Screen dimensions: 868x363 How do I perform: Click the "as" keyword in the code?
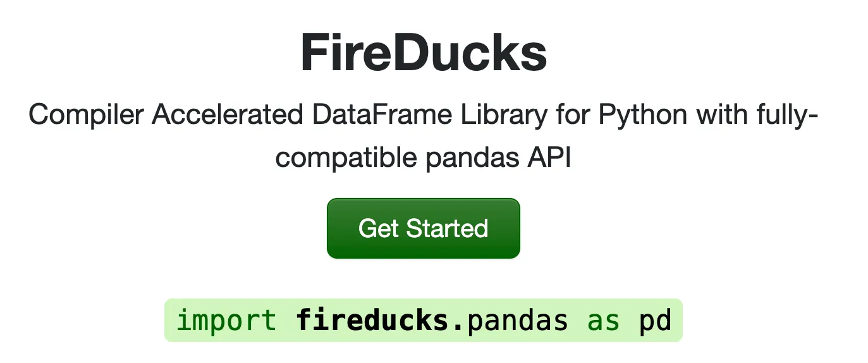point(603,321)
